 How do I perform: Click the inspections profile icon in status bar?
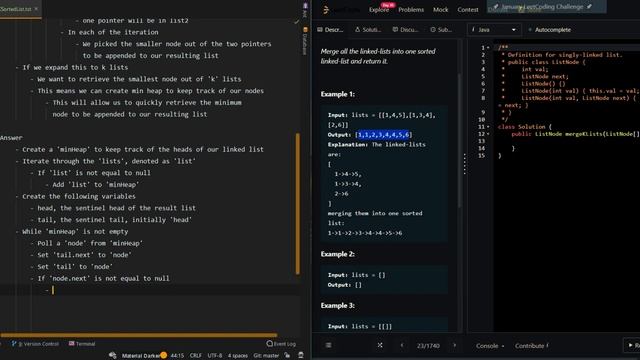tap(301, 356)
